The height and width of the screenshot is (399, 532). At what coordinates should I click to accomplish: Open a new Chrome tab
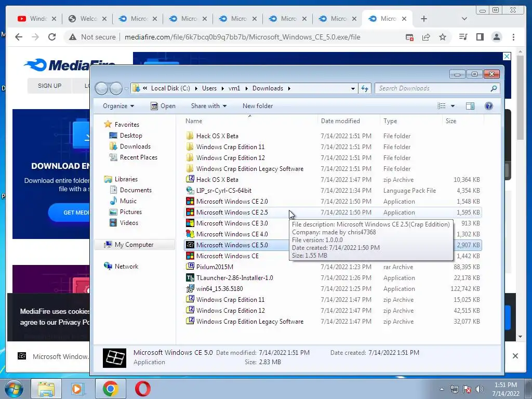[x=424, y=19]
